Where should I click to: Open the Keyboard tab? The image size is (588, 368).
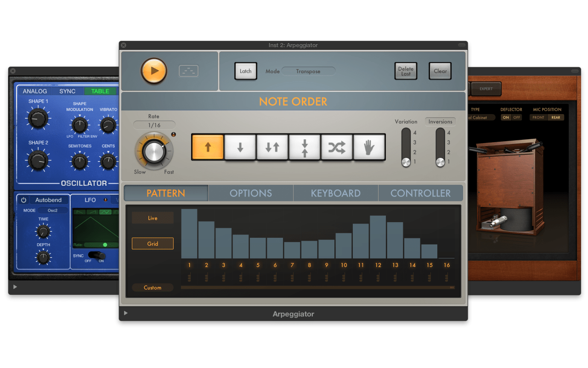click(335, 193)
